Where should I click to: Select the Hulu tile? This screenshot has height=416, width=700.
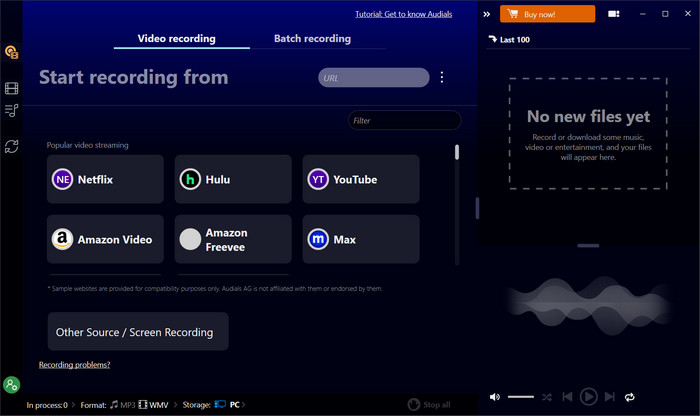point(233,179)
